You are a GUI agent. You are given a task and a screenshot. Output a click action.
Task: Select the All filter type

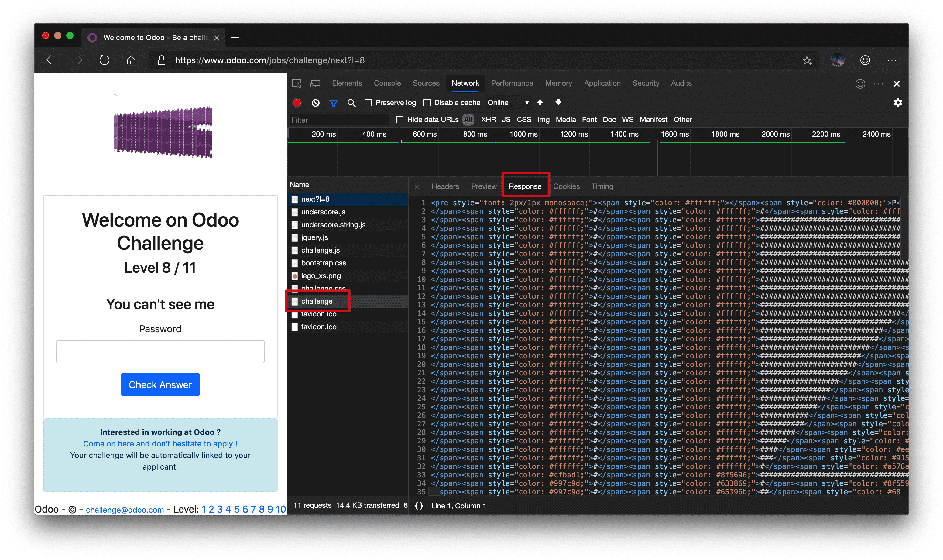click(468, 120)
